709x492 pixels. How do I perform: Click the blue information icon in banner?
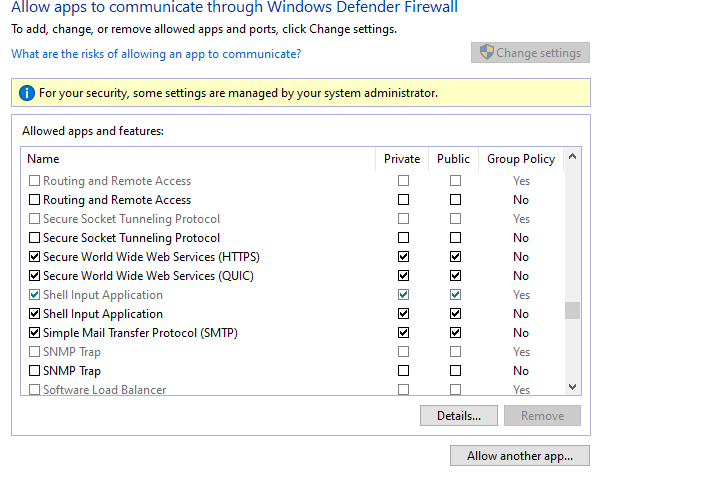coord(26,93)
